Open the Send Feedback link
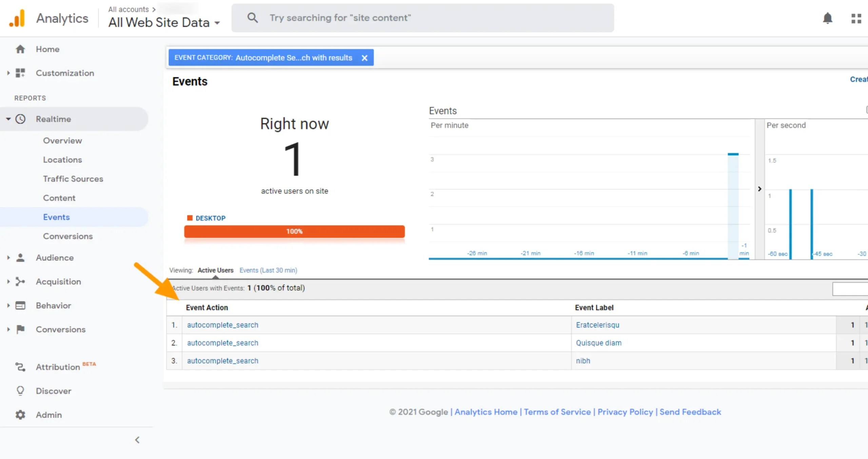The width and height of the screenshot is (868, 459). (x=690, y=412)
